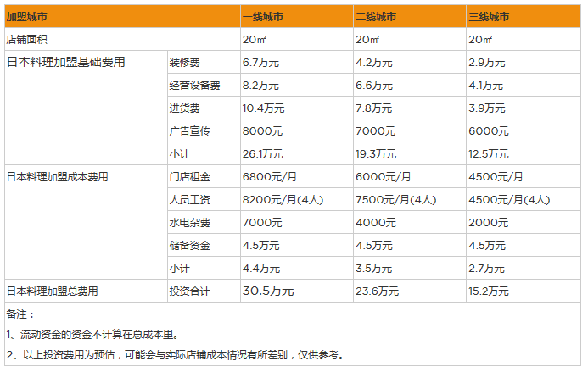The width and height of the screenshot is (588, 372).
Task: Select the 二线城市 column header
Action: [376, 17]
